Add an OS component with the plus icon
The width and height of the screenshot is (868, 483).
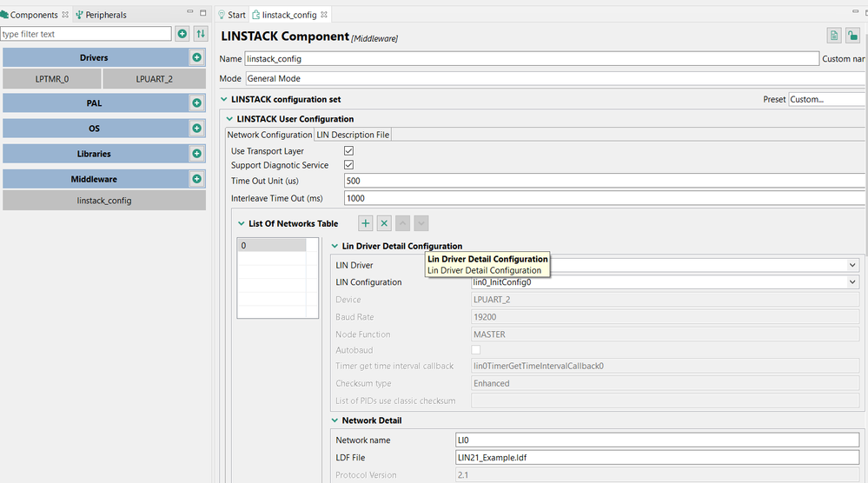[x=196, y=129]
